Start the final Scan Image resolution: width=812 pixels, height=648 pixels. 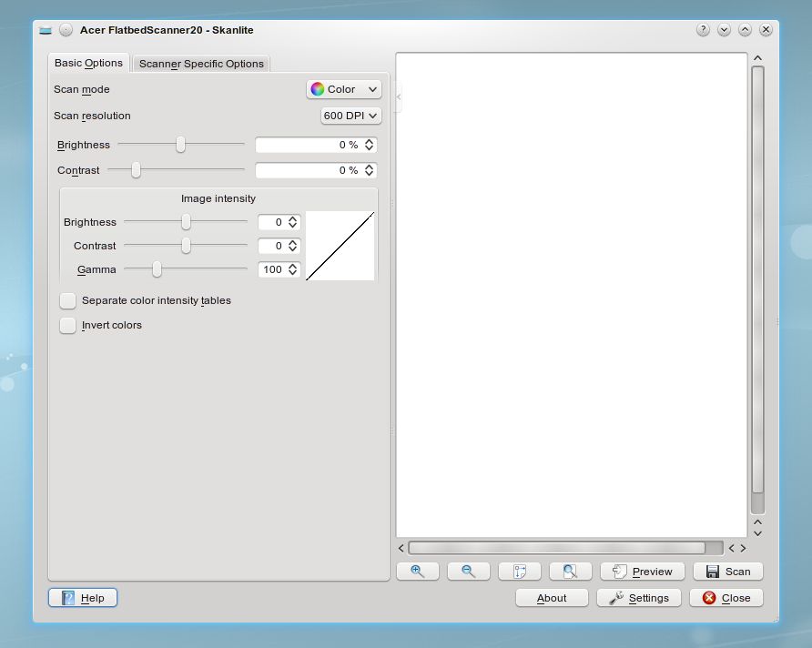pos(727,571)
